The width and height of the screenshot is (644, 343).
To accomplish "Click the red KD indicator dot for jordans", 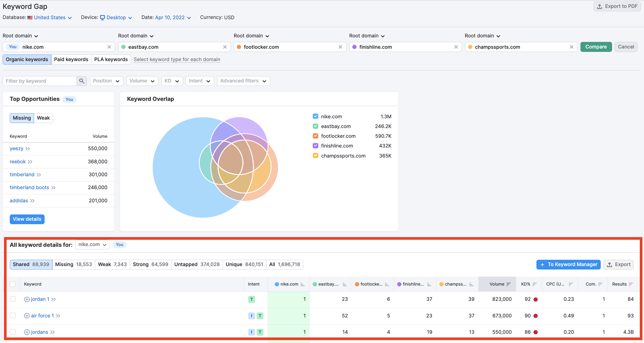I will [536, 332].
